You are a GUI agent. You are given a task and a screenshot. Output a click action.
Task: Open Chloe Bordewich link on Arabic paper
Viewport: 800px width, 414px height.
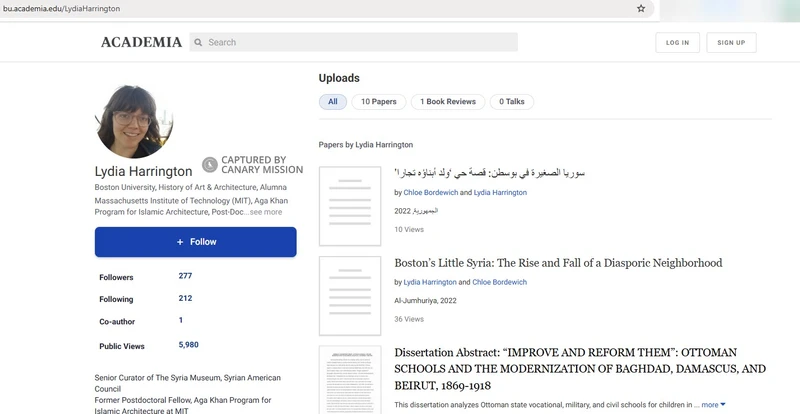click(431, 192)
